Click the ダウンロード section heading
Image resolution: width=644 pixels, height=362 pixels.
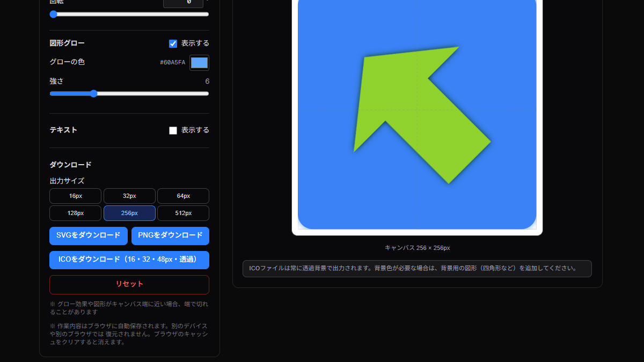70,165
